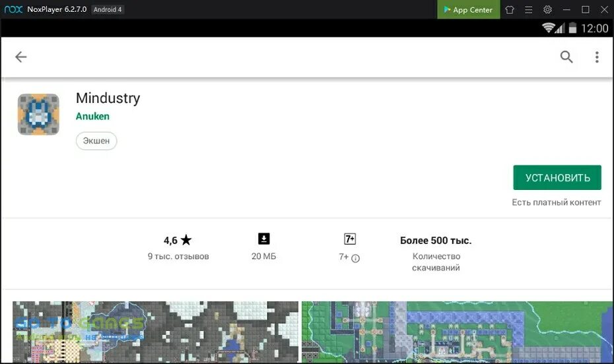Minimize the NoxPlayer window
The height and width of the screenshot is (364, 614).
pos(566,10)
